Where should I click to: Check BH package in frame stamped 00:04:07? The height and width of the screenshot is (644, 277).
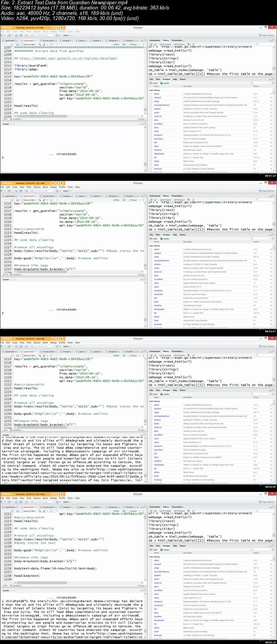[x=151, y=468]
